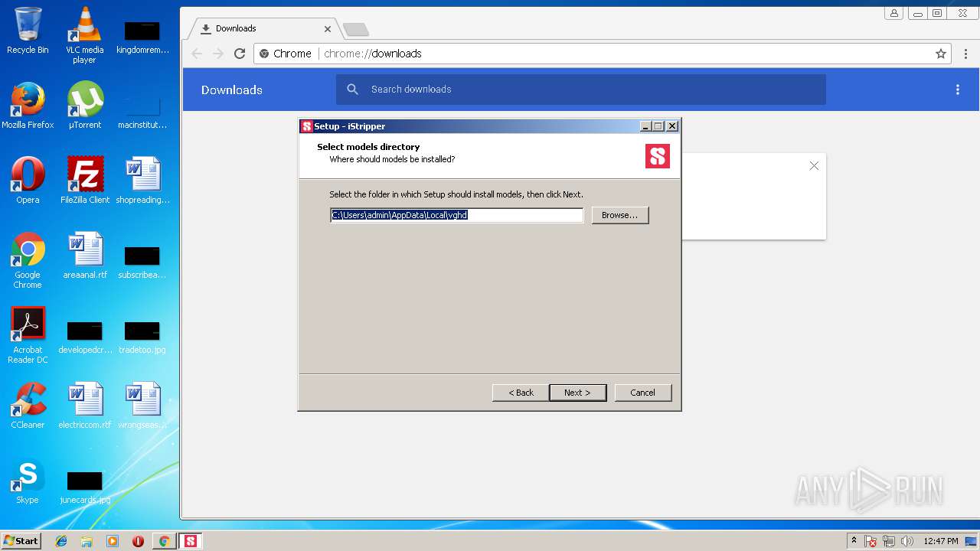This screenshot has height=551, width=980.
Task: Open junecards.jpg image file
Action: [84, 487]
